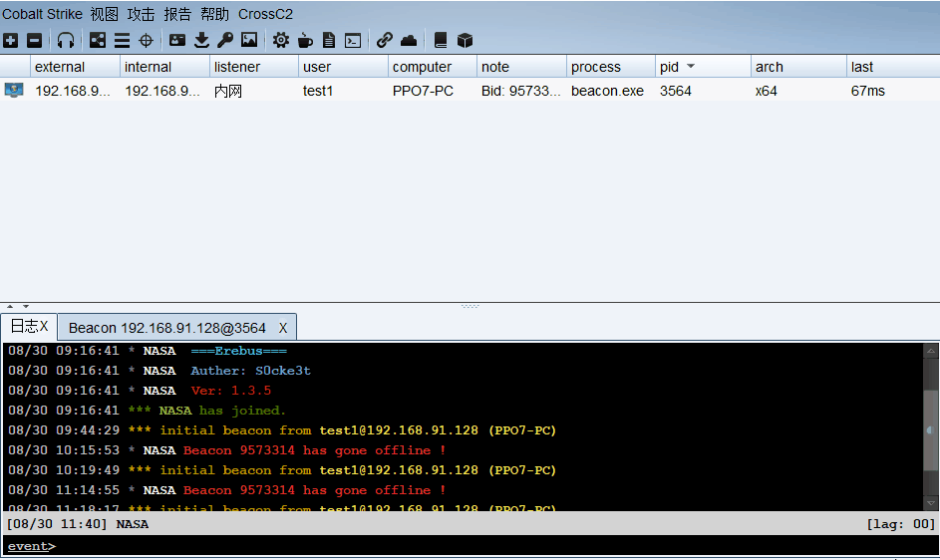Switch to the target table crosshair icon
Viewport: 940px width, 560px height.
tap(146, 40)
